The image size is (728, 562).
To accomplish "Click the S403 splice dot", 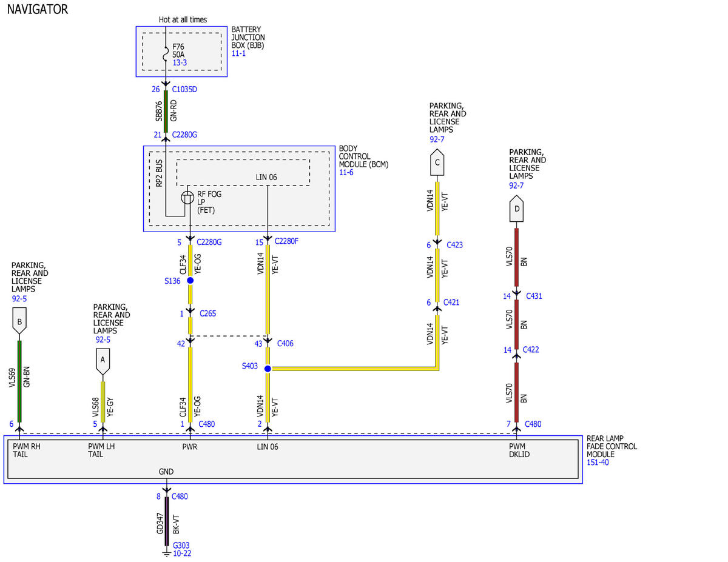I will tap(268, 368).
